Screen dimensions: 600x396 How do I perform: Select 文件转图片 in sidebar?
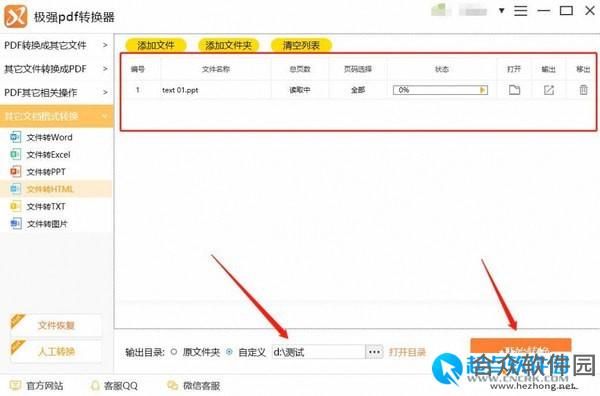[x=47, y=224]
